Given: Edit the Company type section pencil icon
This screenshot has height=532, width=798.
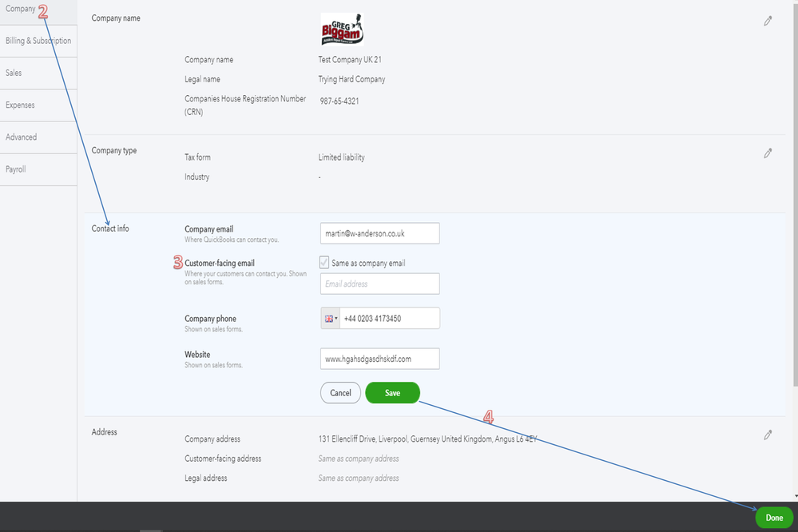Looking at the screenshot, I should pos(768,153).
